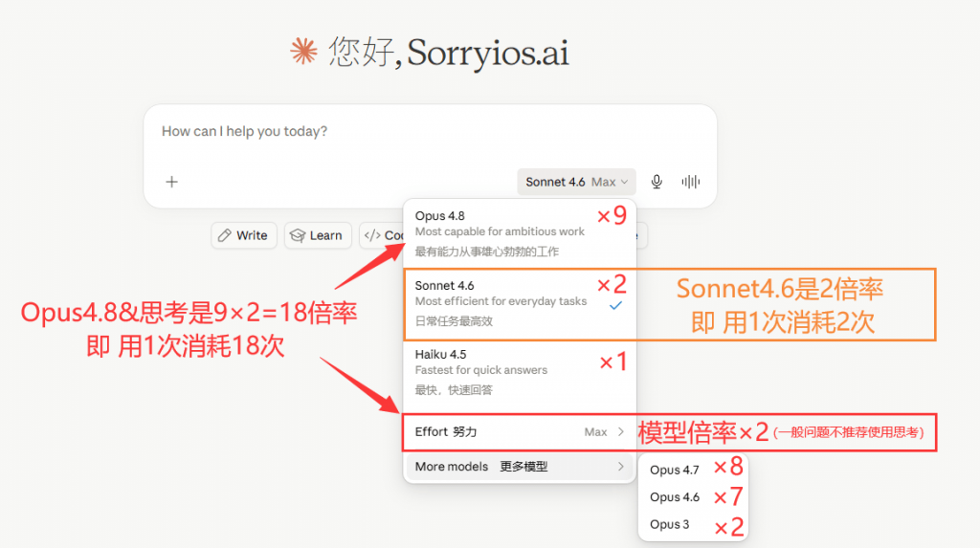Click the pencil icon on Write chip
Screen dimensions: 980x548
[x=224, y=235]
